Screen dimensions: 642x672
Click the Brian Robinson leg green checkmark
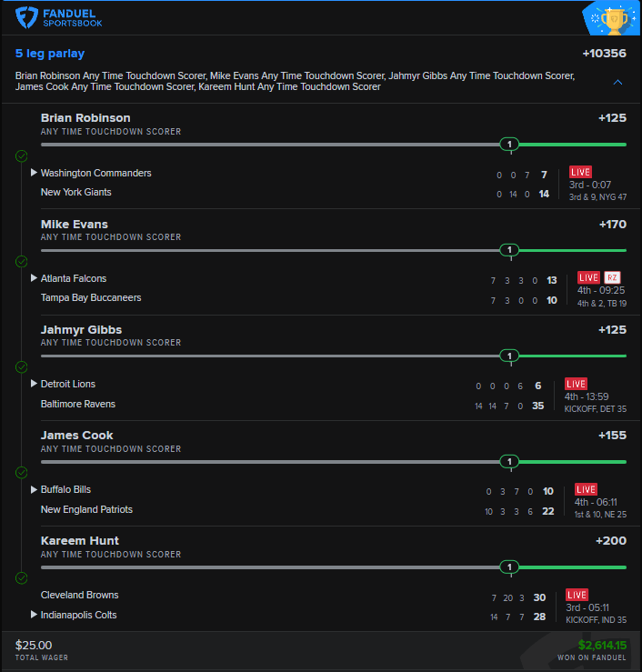22,156
